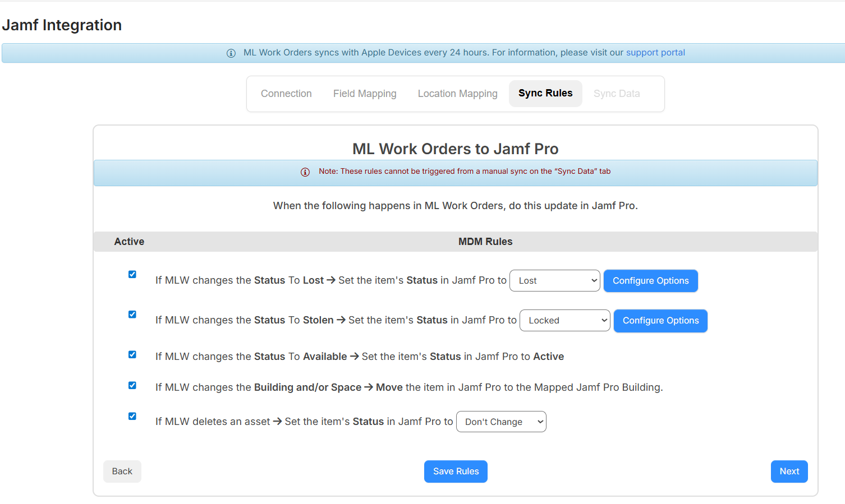Click the ML Work Orders to Jamf Pro heading
845x504 pixels.
pos(456,149)
